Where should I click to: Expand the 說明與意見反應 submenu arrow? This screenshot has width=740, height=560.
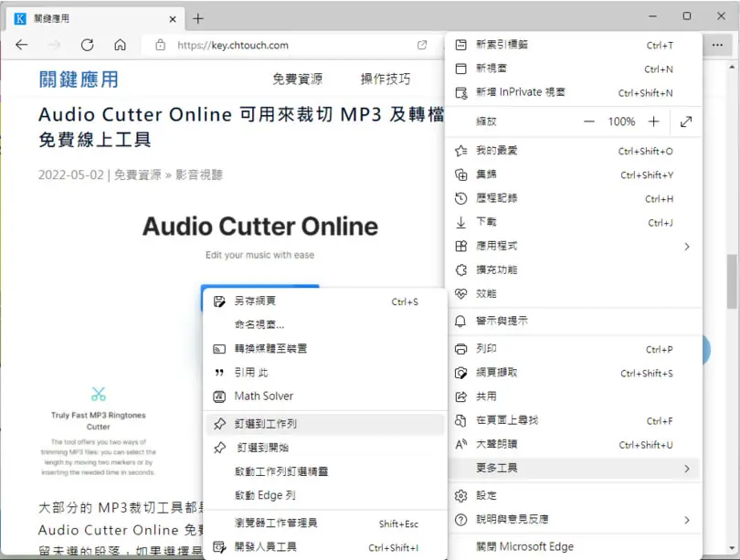pos(687,520)
